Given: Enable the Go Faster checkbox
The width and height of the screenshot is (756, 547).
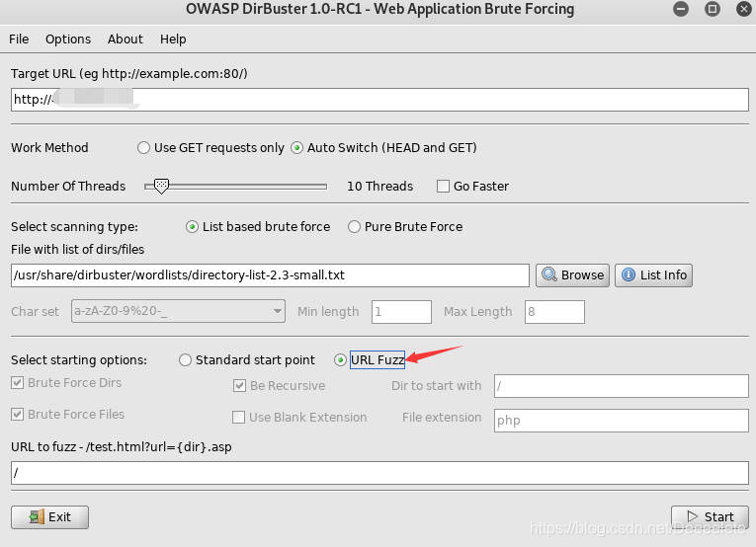Looking at the screenshot, I should (443, 186).
